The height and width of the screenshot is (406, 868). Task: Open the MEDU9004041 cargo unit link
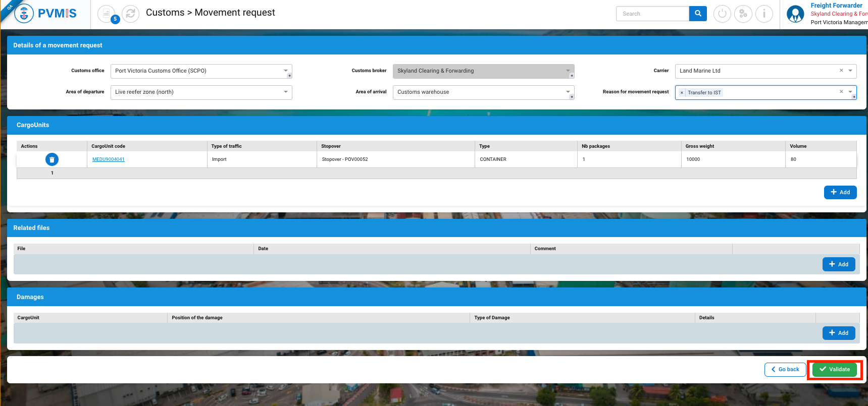[x=108, y=159]
